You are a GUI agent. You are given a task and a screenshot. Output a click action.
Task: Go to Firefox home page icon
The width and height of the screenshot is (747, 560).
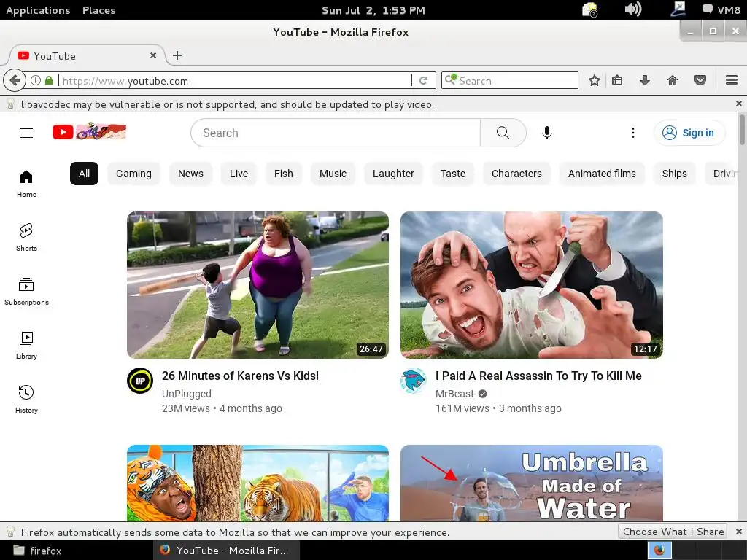coord(672,80)
